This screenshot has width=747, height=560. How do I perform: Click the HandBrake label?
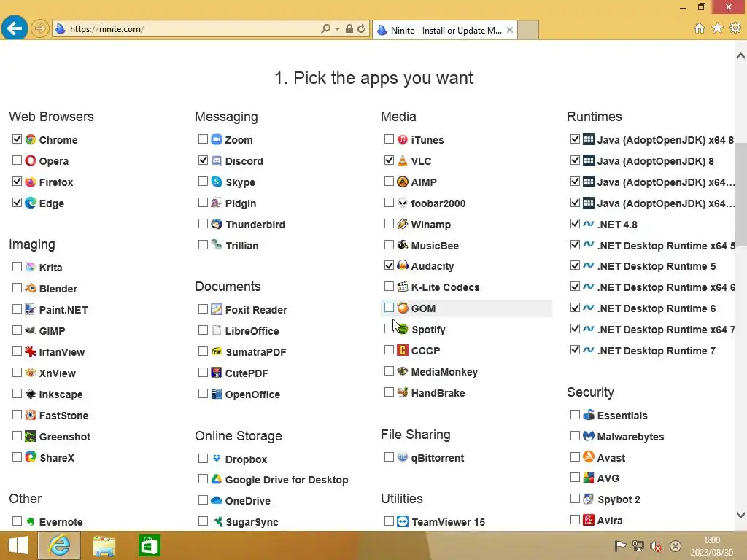(x=438, y=393)
